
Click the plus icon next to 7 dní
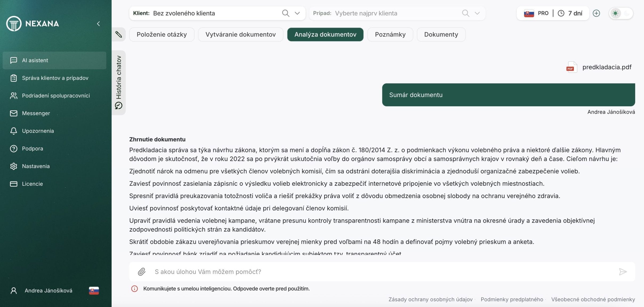596,13
